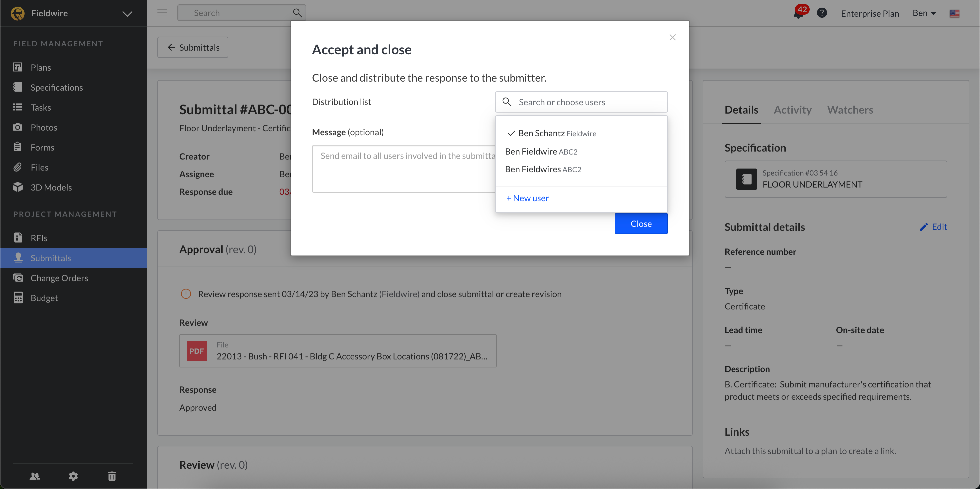980x489 pixels.
Task: Click the optional Message text area
Action: [x=403, y=169]
